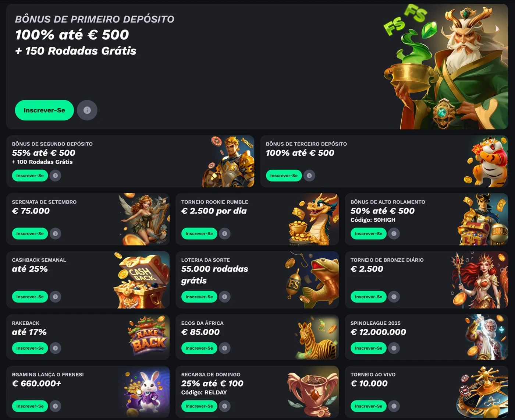The image size is (515, 420).
Task: Show info for Spinoleague 2025
Action: click(394, 348)
